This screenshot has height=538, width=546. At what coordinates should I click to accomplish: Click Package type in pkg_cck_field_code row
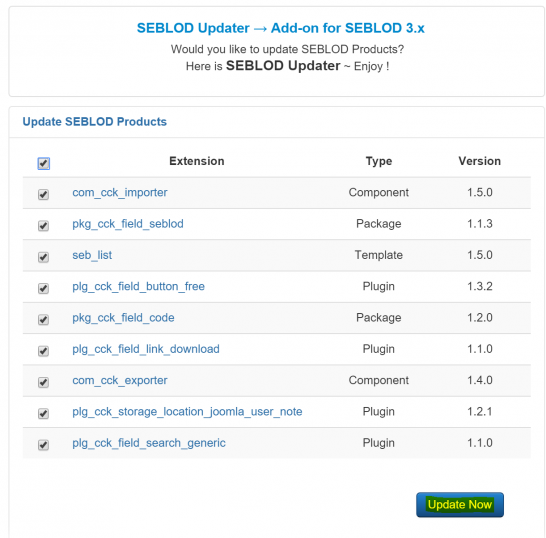point(379,318)
